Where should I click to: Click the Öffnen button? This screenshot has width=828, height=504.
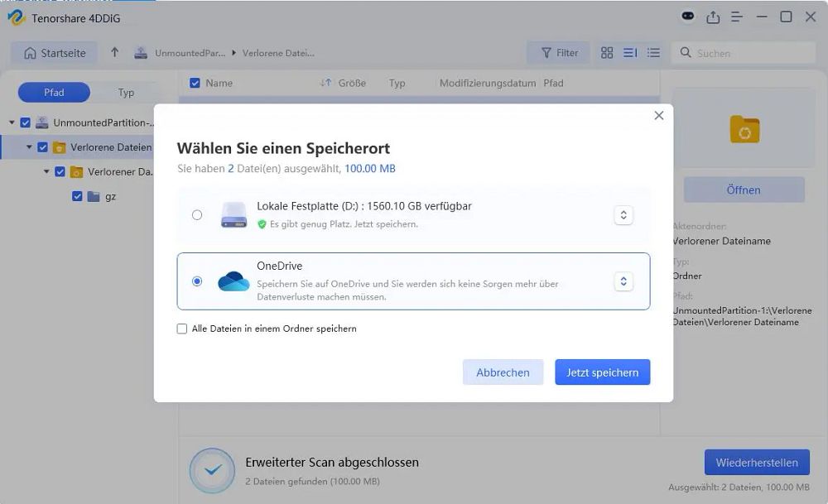(x=744, y=190)
